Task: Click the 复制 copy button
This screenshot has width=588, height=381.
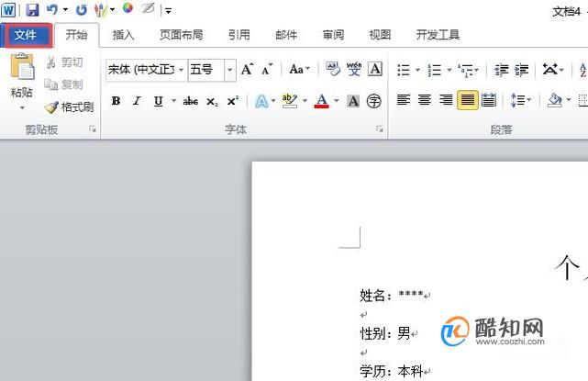Action: [63, 84]
